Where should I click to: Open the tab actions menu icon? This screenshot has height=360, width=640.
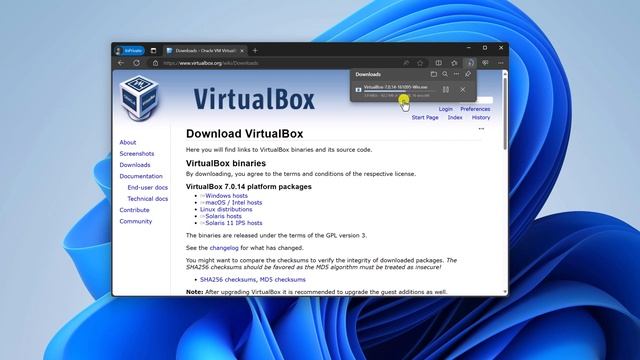tap(153, 51)
